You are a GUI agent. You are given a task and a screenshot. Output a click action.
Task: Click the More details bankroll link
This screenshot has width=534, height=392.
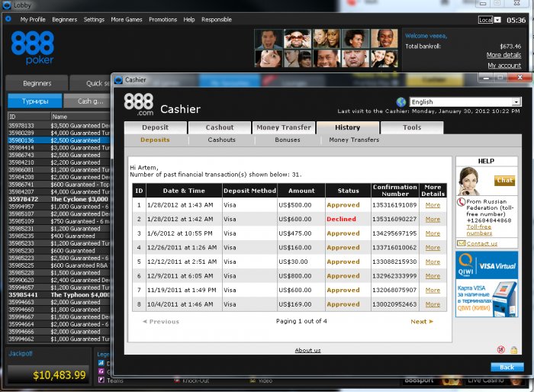pos(503,55)
